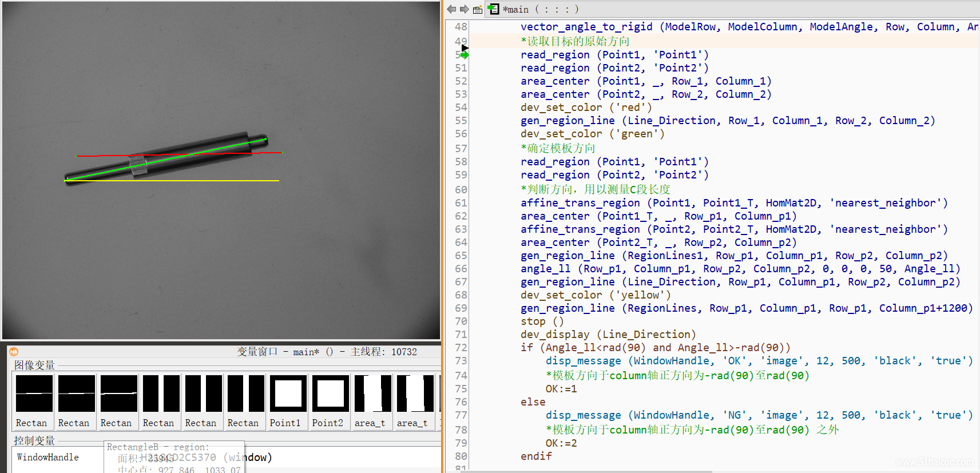980x473 pixels.
Task: Open the procedure list briefcase icon
Action: (477, 10)
